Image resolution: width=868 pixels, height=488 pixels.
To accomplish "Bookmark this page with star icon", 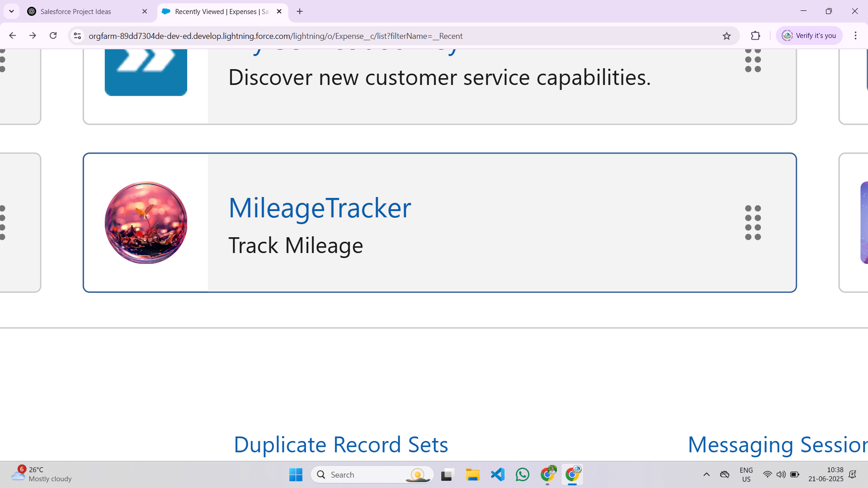I will 726,36.
